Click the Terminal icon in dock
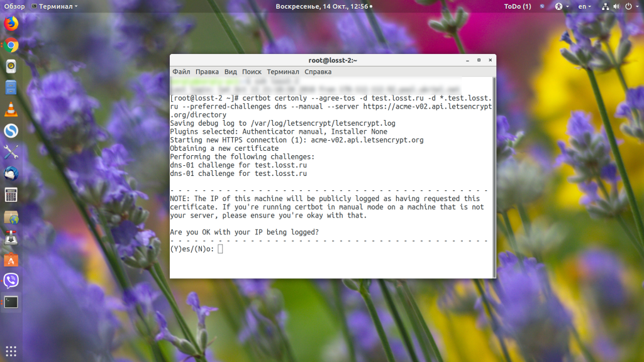The image size is (644, 362). point(11,302)
